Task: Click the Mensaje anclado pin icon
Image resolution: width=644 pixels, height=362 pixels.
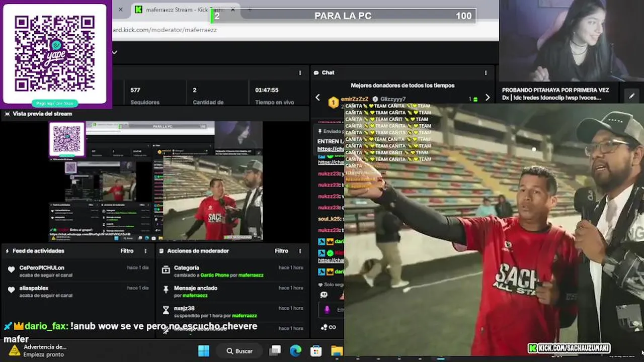Action: point(166,290)
